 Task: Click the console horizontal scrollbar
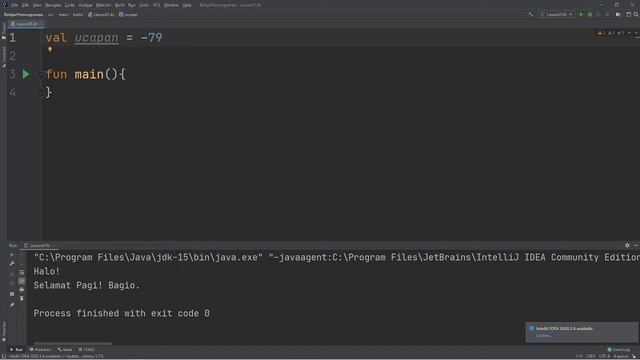click(73, 343)
